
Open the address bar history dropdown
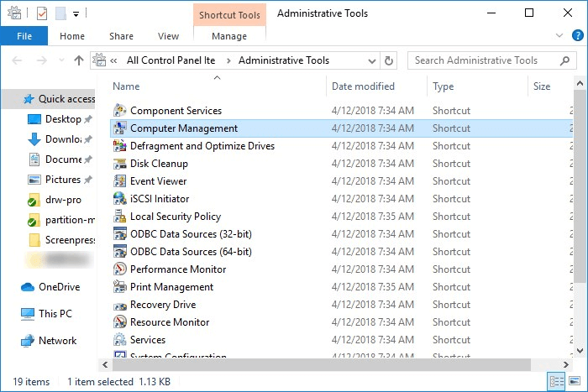(370, 60)
